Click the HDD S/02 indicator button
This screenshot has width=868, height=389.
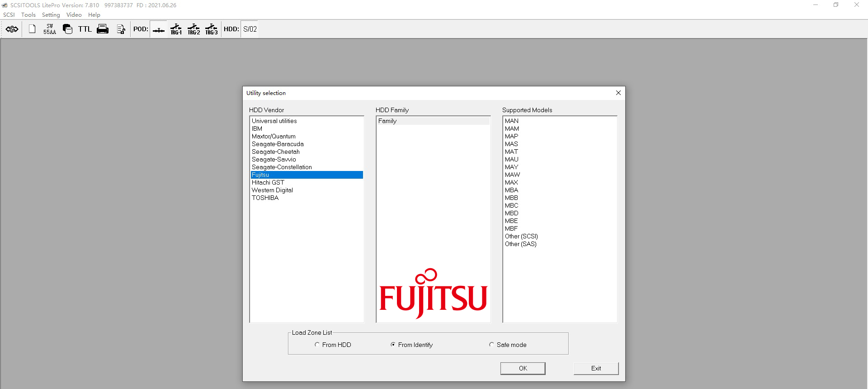click(250, 29)
